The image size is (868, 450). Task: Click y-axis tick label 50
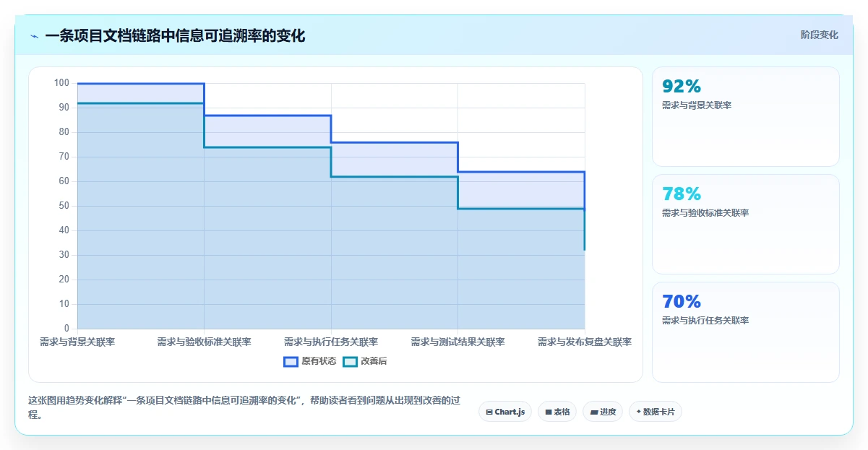pyautogui.click(x=64, y=206)
